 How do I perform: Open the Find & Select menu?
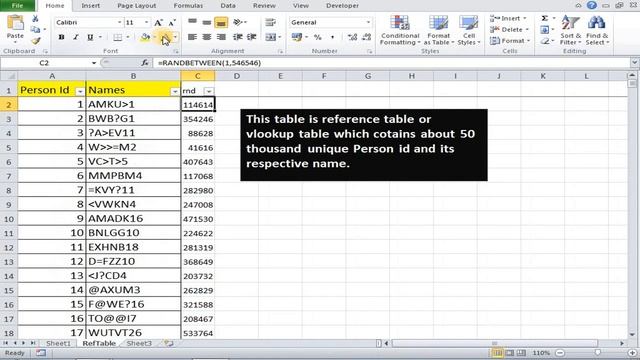(x=597, y=30)
